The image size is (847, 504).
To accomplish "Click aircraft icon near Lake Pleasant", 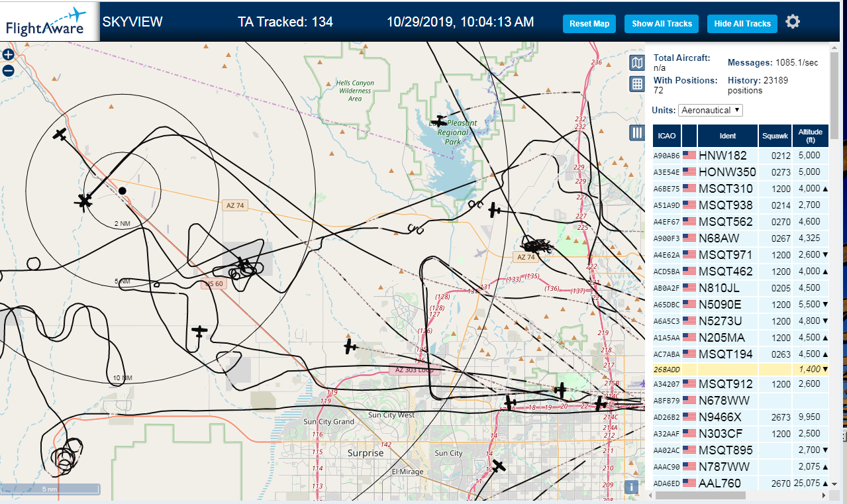I will 438,121.
